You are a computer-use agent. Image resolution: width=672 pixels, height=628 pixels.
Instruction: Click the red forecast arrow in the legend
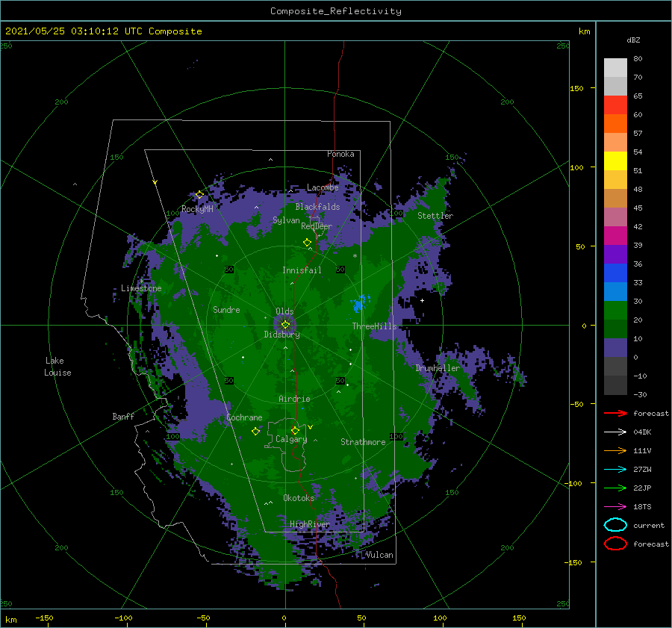tap(615, 413)
